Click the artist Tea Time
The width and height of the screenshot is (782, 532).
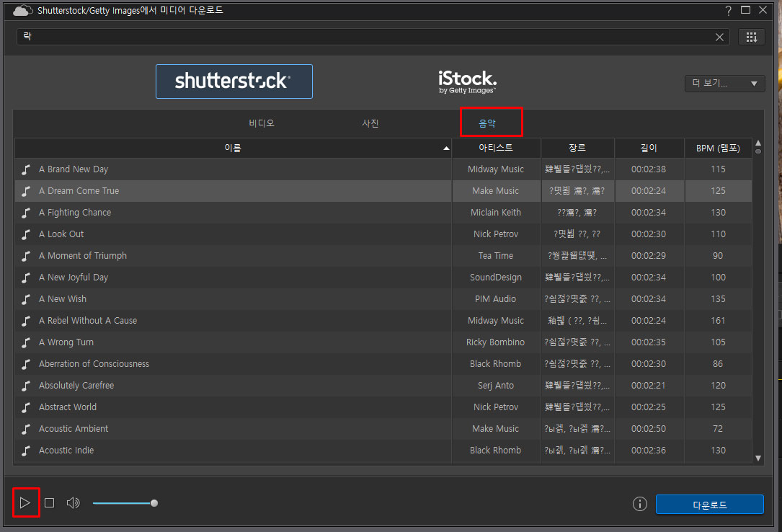tap(496, 256)
